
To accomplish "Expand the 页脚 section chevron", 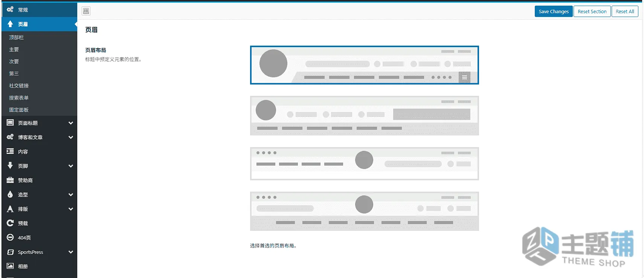I will (70, 166).
